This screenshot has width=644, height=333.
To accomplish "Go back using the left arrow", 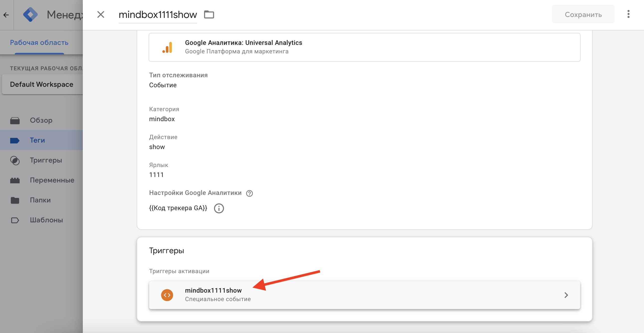I will coord(6,15).
